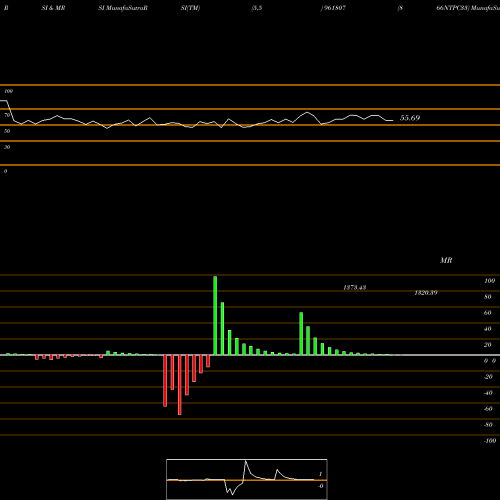Click the MR axis label 40
The width and height of the screenshot is (500, 500).
[488, 329]
